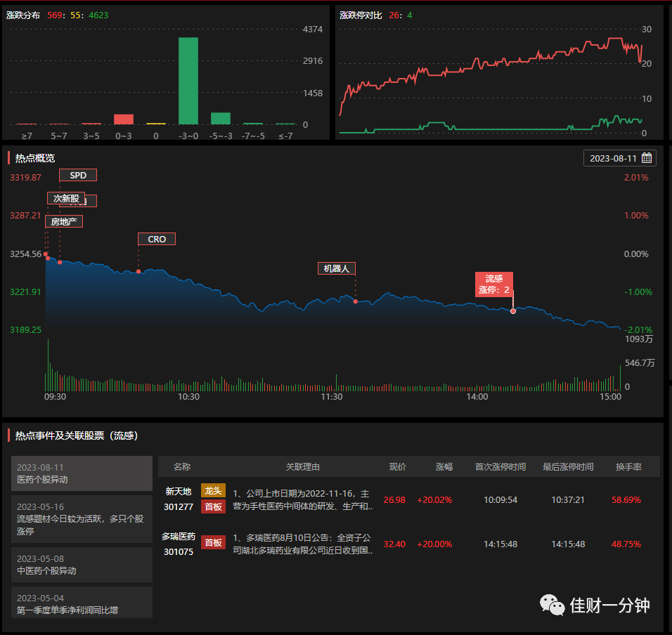Select the SPD hotspot label

pos(78,175)
